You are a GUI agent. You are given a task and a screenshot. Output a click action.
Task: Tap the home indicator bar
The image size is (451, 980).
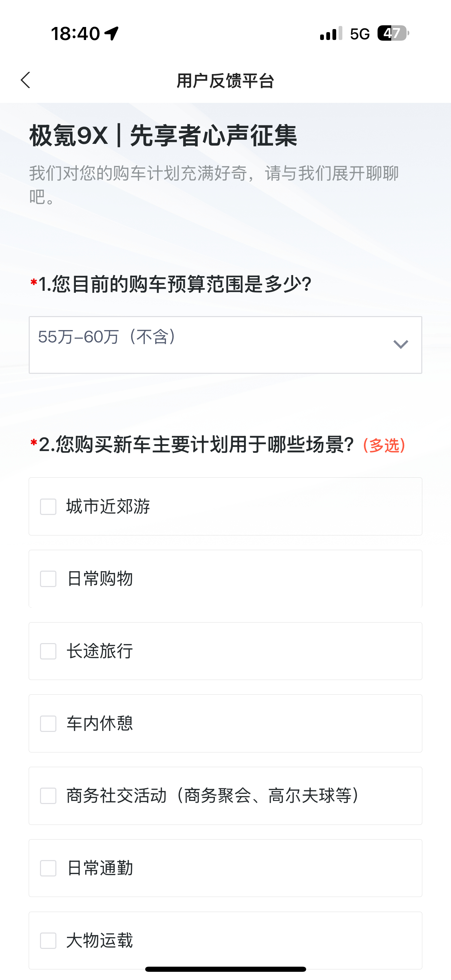click(x=225, y=969)
